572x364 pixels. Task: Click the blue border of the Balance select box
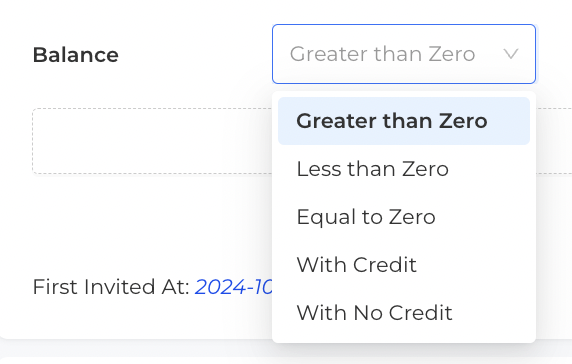coord(404,25)
